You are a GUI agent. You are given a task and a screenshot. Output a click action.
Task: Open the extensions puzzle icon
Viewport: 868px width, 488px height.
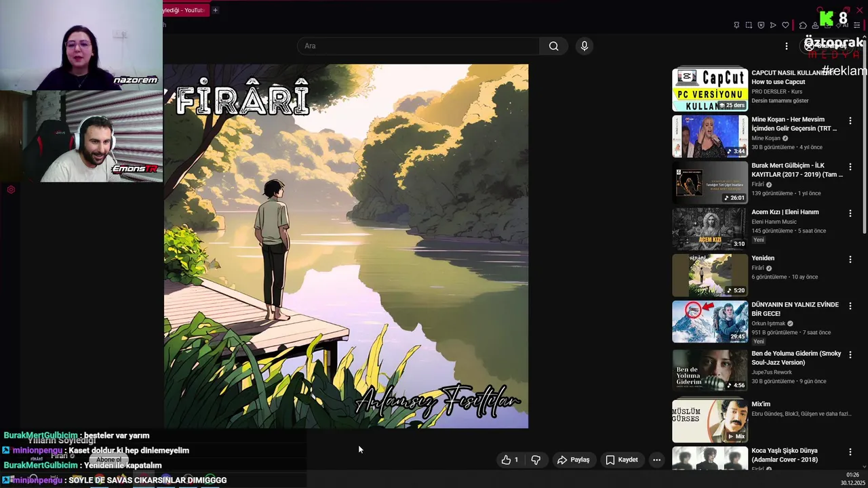(803, 25)
